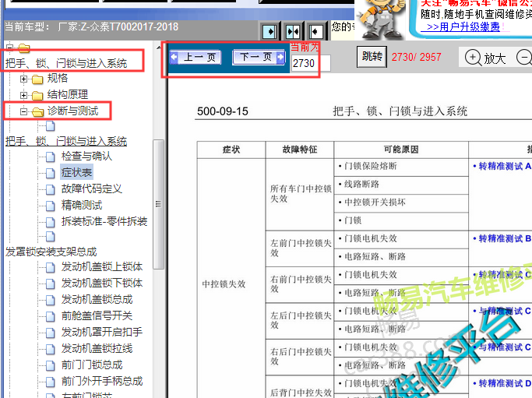Viewport: 532px width, 398px height.
Task: Expand the 规格 folder
Action: pyautogui.click(x=23, y=79)
